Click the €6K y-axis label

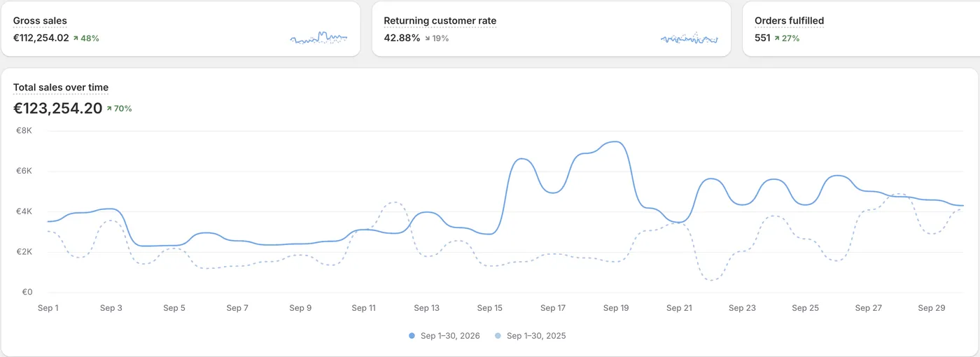(x=24, y=171)
